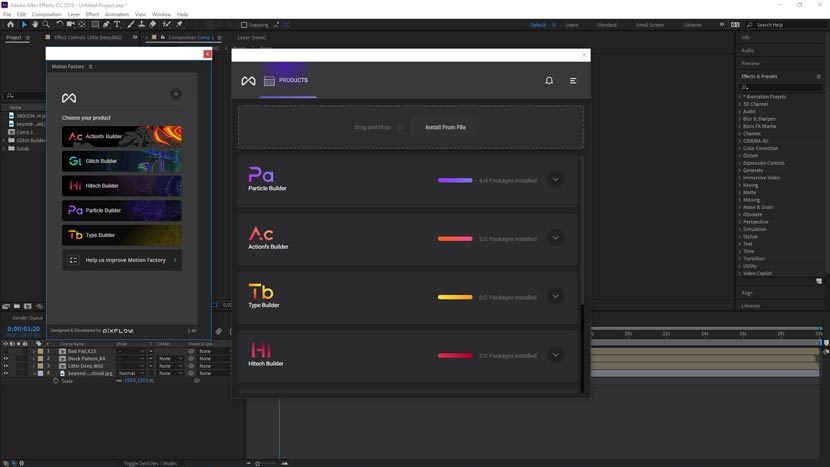Select the Roto Brush tool
This screenshot has width=830, height=467.
click(166, 24)
